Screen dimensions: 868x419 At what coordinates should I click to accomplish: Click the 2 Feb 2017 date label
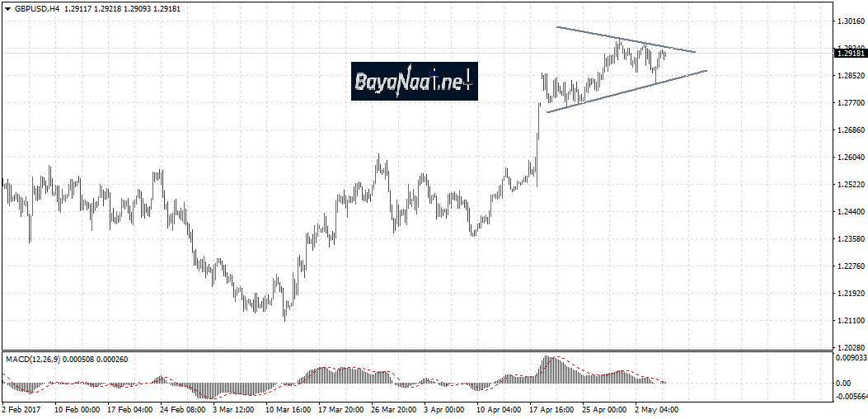pyautogui.click(x=23, y=408)
